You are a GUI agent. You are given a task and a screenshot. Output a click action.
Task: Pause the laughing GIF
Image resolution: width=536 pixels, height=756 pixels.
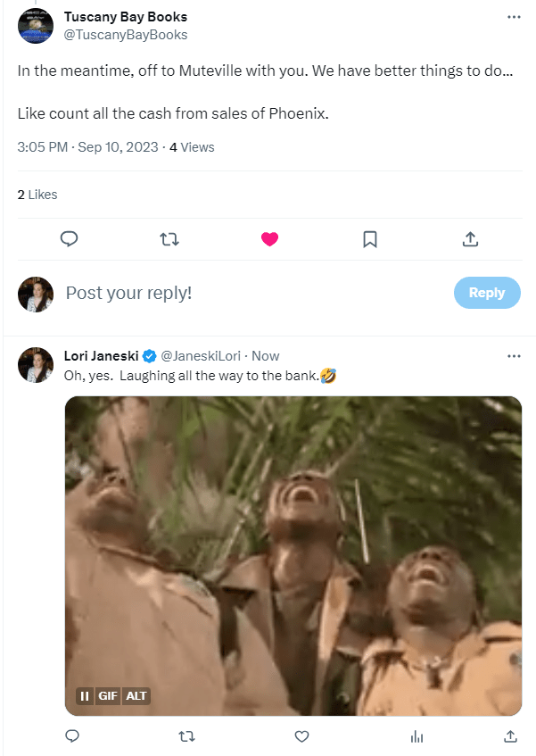86,696
